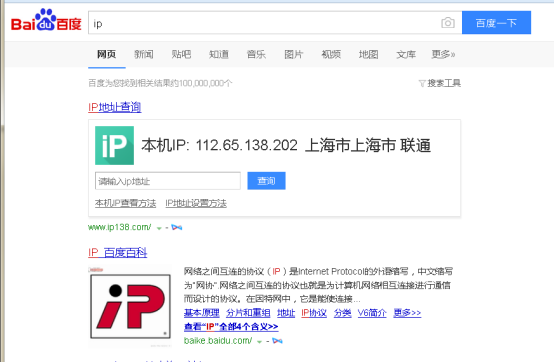Viewport: 554px width, 363px height.
Task: Click the 上海市上海市 联通 location text
Action: [x=368, y=145]
